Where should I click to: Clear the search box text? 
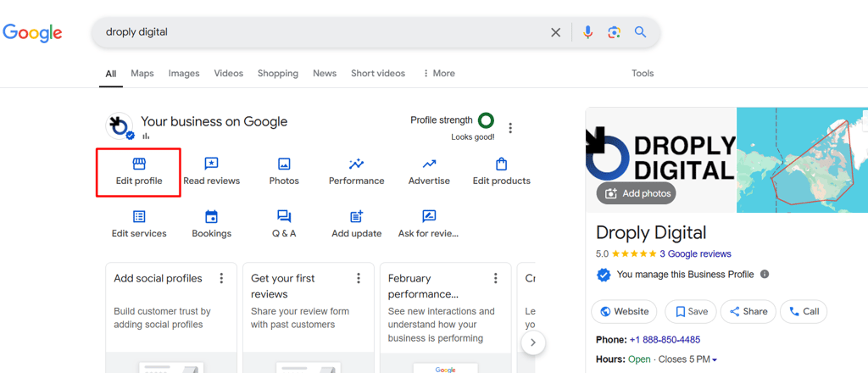click(x=556, y=32)
